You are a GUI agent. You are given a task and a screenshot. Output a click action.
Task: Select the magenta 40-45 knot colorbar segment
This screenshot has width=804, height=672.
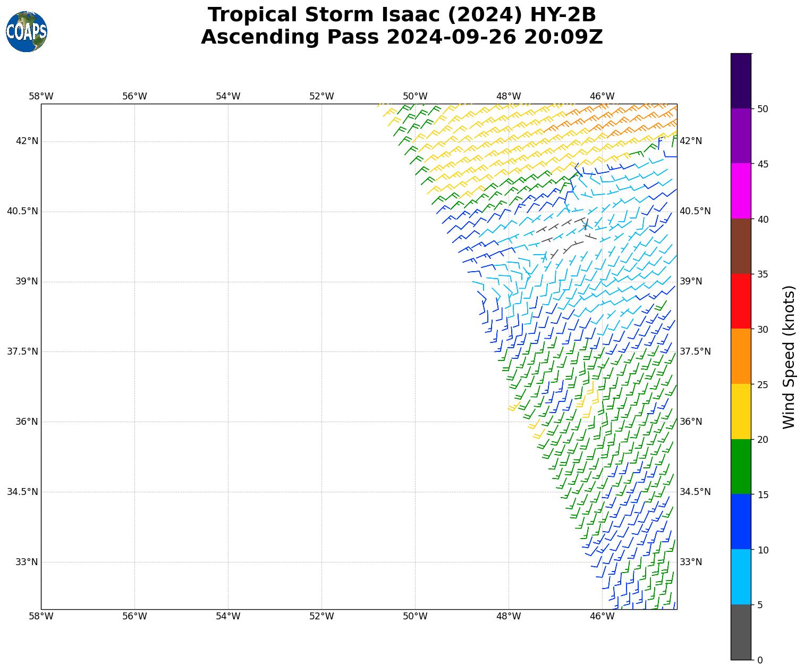741,191
